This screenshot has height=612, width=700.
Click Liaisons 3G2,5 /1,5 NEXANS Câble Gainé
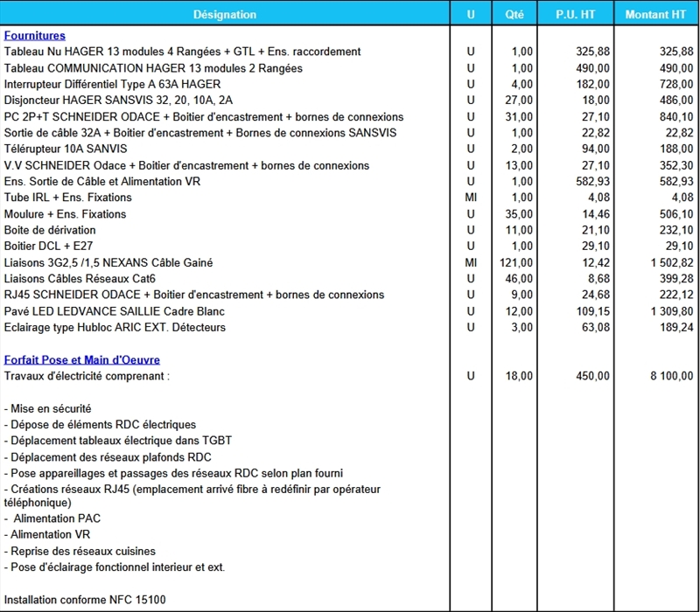pos(108,263)
